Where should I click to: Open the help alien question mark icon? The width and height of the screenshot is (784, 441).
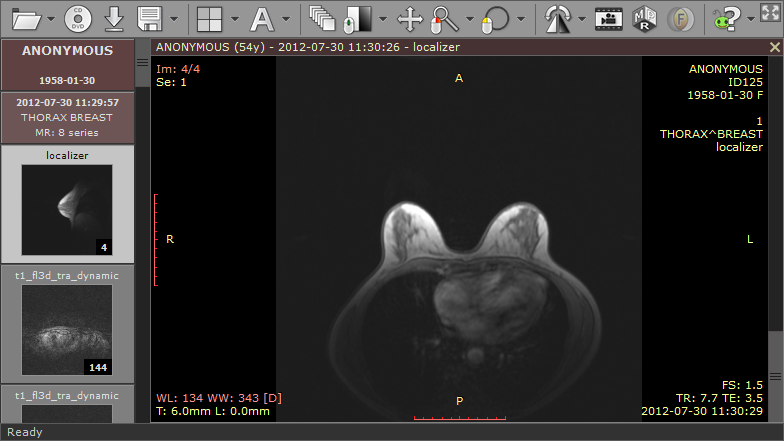[x=726, y=19]
